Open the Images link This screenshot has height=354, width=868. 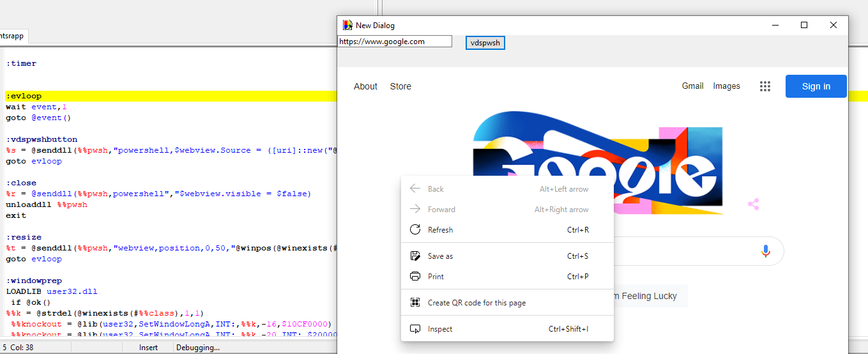pyautogui.click(x=726, y=86)
